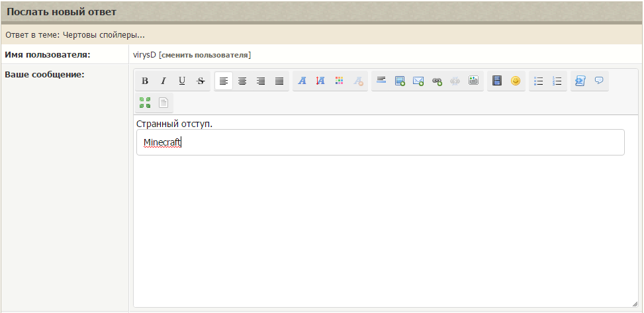This screenshot has height=313, width=644.
Task: Click the editor resize grip corner
Action: (635, 304)
